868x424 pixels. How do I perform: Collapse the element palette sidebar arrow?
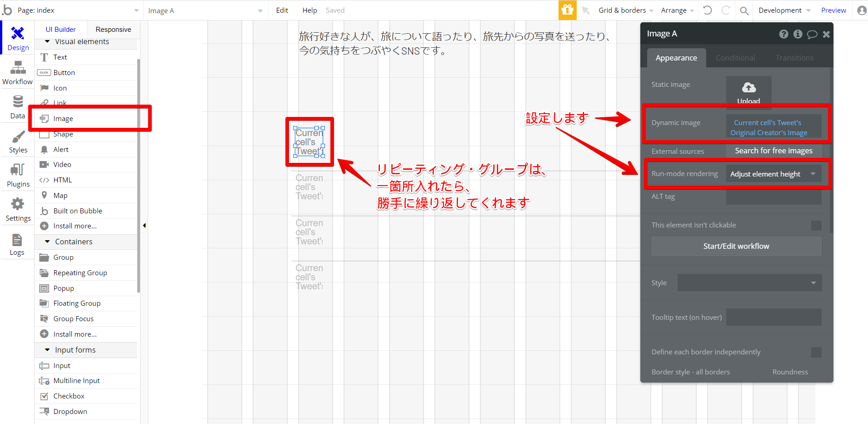[x=144, y=225]
